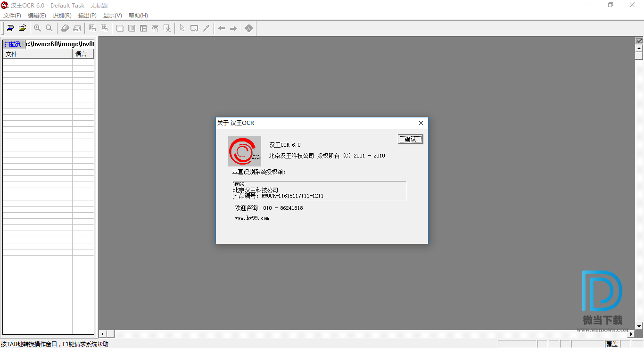Select the arrow pointer tool

click(x=182, y=28)
